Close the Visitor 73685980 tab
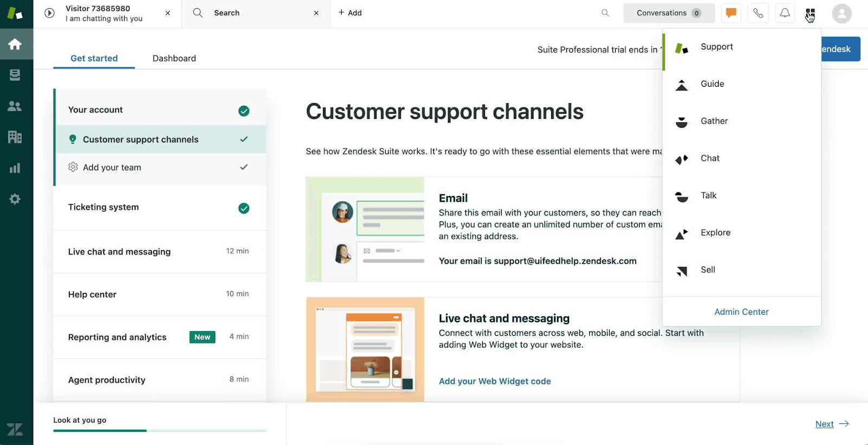The image size is (868, 445). pyautogui.click(x=168, y=13)
